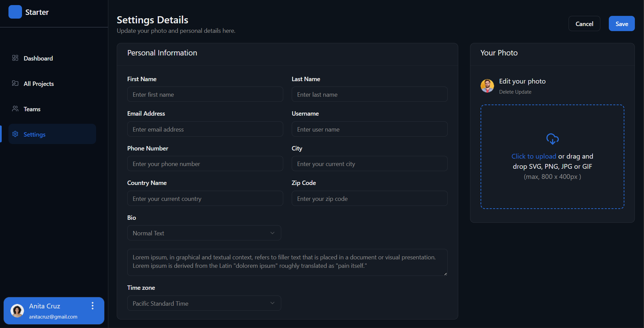The width and height of the screenshot is (644, 328).
Task: Click the Teams people icon
Action: 15,109
